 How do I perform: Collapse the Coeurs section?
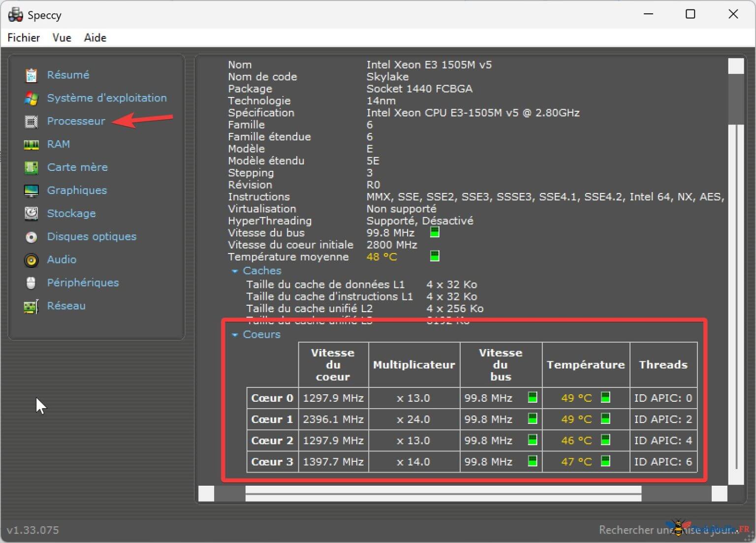[235, 335]
